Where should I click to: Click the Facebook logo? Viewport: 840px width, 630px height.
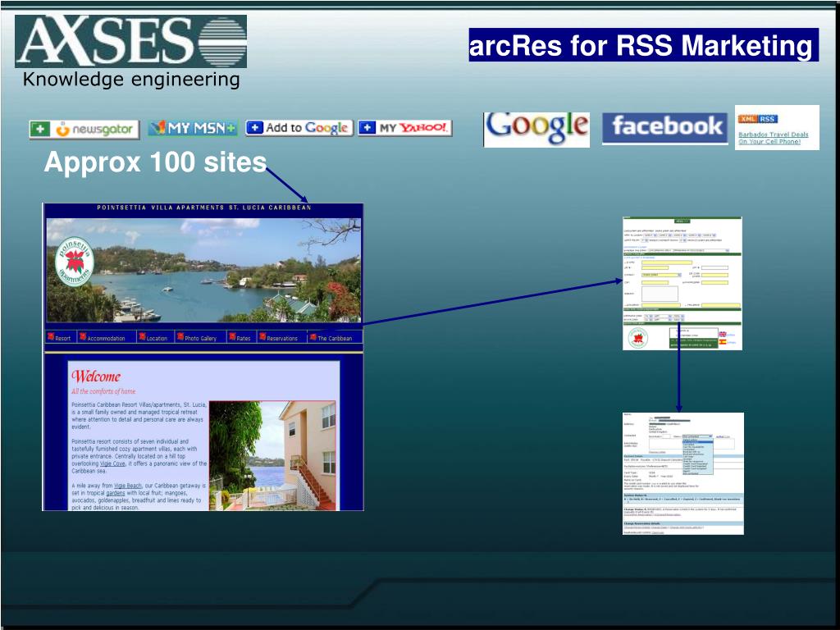(x=664, y=128)
